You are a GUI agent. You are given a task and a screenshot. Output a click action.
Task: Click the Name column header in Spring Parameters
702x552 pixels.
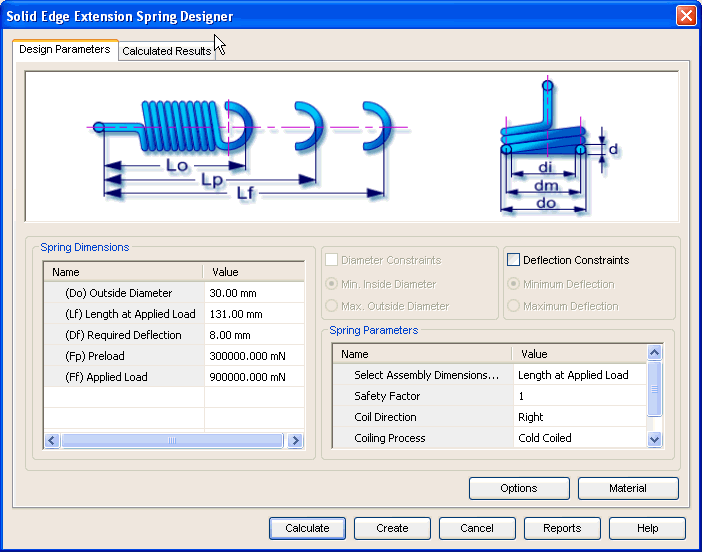[422, 354]
